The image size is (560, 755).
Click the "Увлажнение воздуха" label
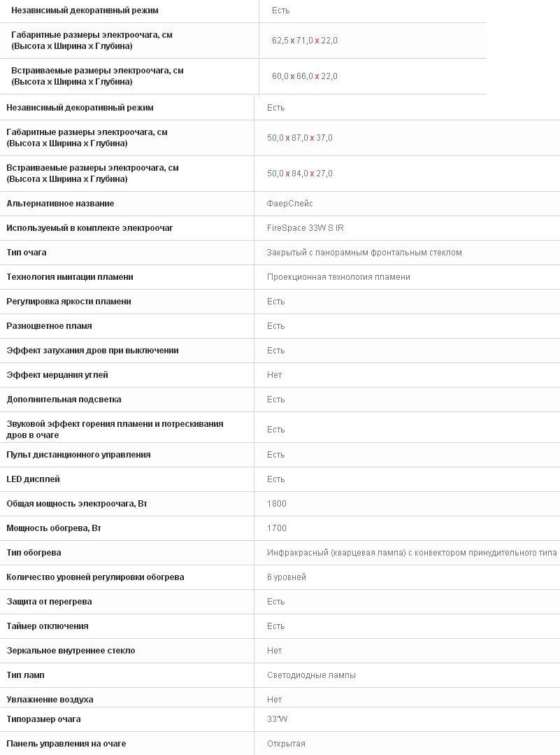pos(50,700)
